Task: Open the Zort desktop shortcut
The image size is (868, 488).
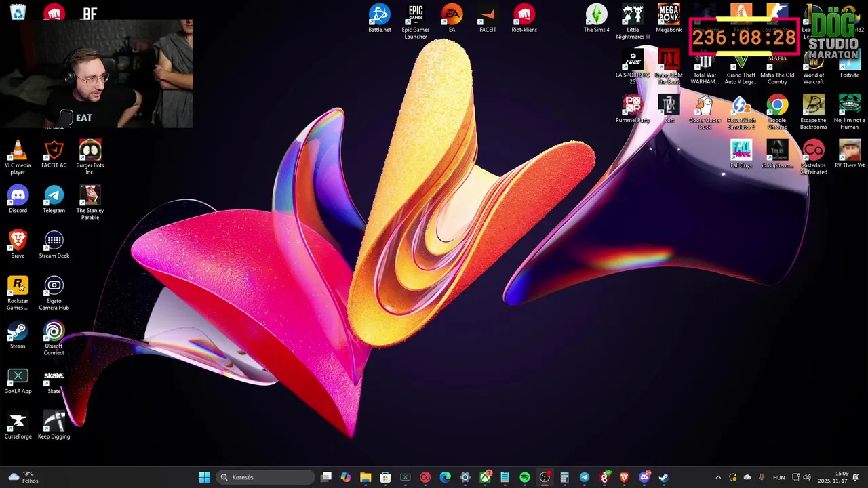Action: tap(669, 109)
